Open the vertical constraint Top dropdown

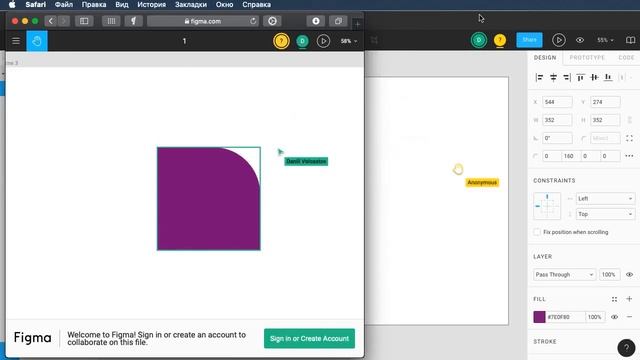(605, 214)
